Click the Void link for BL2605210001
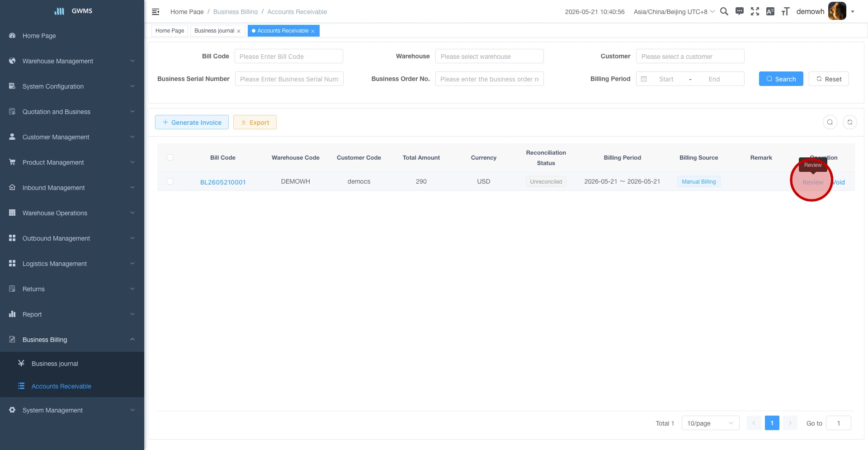The image size is (868, 450). click(x=839, y=182)
